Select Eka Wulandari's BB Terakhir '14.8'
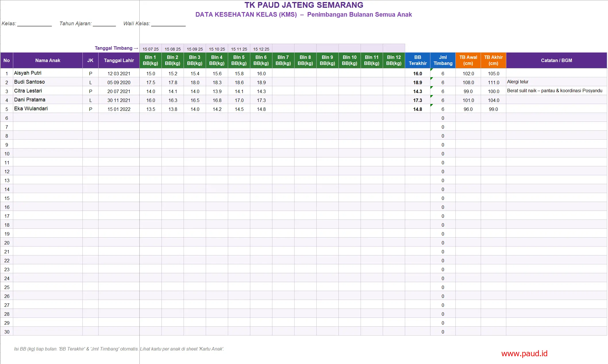Screen dimensions: 608x364 pos(418,109)
